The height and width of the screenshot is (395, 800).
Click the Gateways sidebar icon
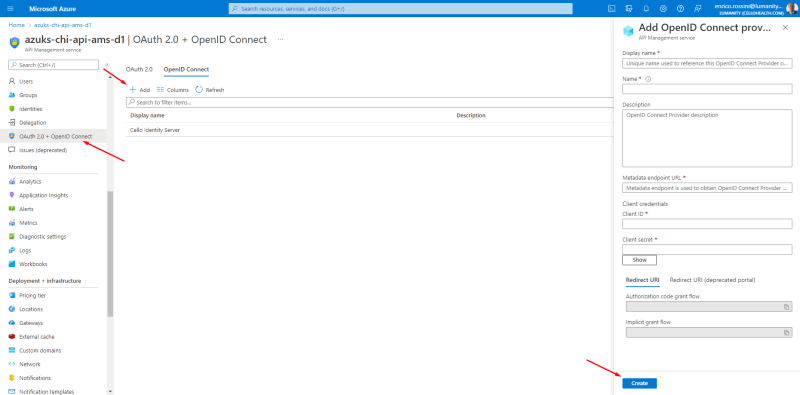(12, 323)
